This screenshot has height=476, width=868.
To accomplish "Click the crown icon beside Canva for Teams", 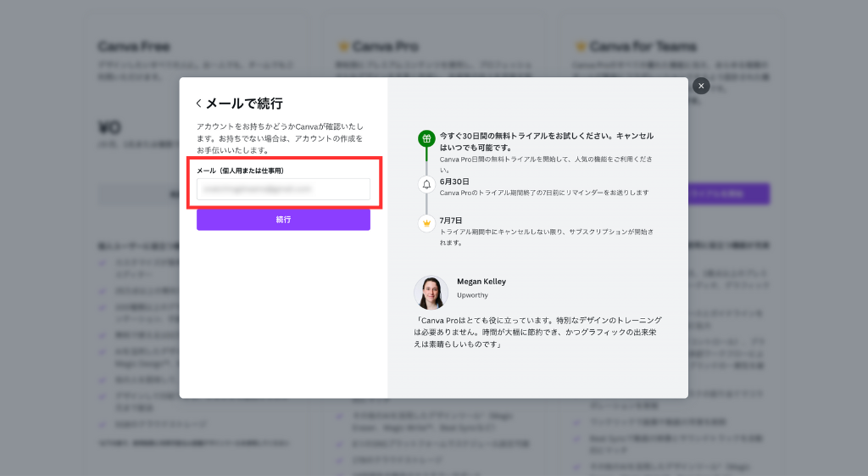I will click(581, 46).
